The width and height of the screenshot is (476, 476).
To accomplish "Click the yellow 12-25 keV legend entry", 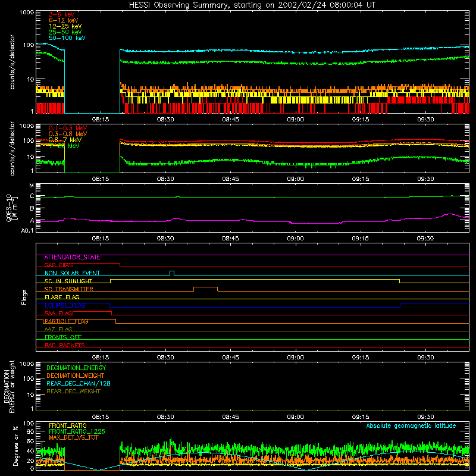I will (65, 26).
